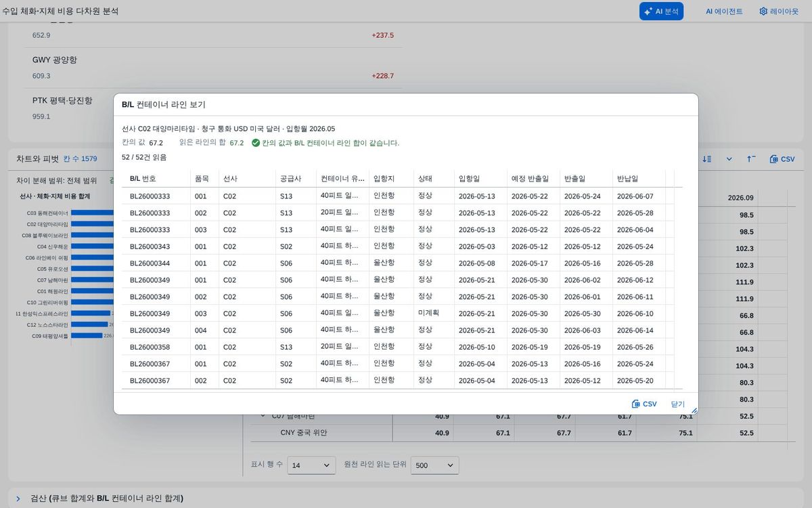Click the 칸 수 1579 link
This screenshot has width=812, height=508.
point(80,159)
